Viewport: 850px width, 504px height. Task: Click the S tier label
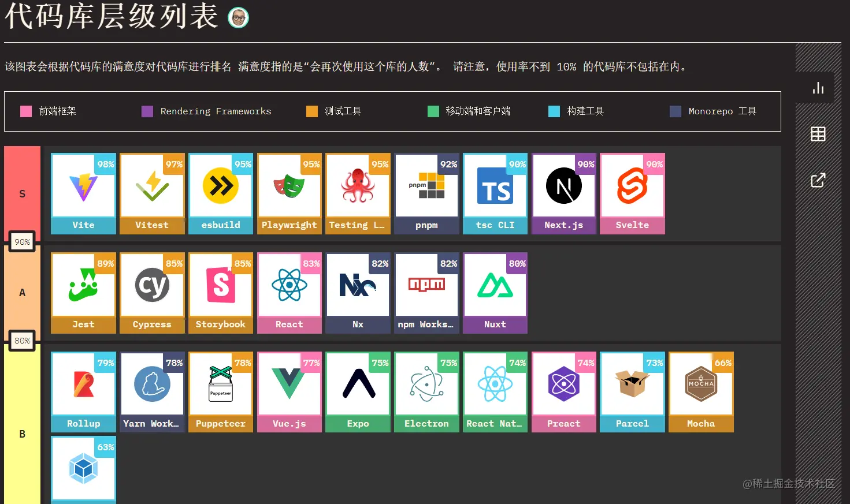pyautogui.click(x=23, y=194)
